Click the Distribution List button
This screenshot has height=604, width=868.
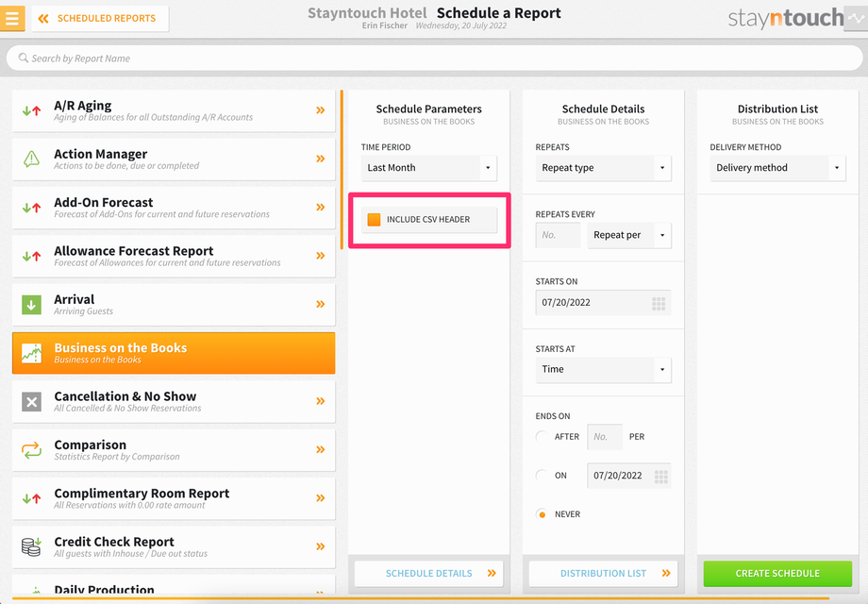pyautogui.click(x=604, y=574)
